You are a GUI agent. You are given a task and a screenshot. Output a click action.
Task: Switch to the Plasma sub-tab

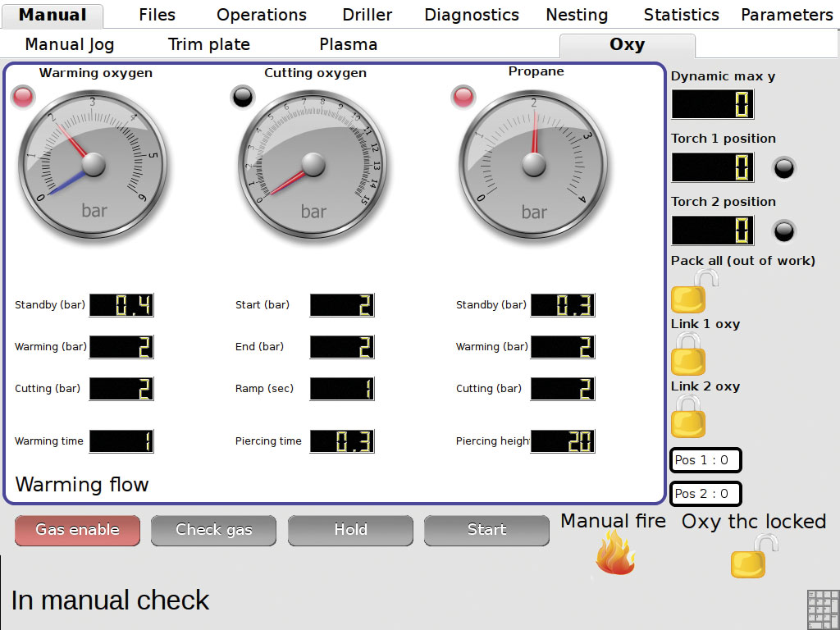tap(349, 45)
